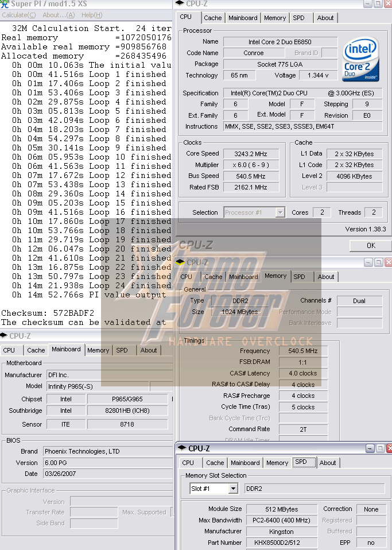Maximize the CPU-Z memory timings window

click(378, 262)
